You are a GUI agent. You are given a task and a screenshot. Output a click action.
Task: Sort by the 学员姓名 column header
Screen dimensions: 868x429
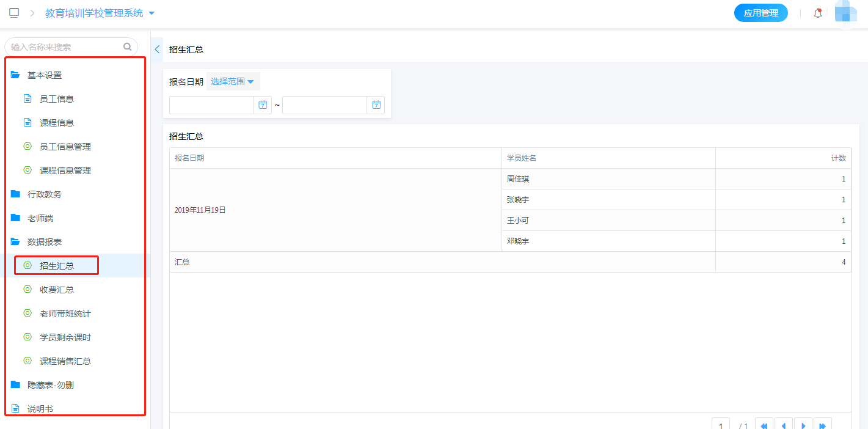click(x=522, y=158)
